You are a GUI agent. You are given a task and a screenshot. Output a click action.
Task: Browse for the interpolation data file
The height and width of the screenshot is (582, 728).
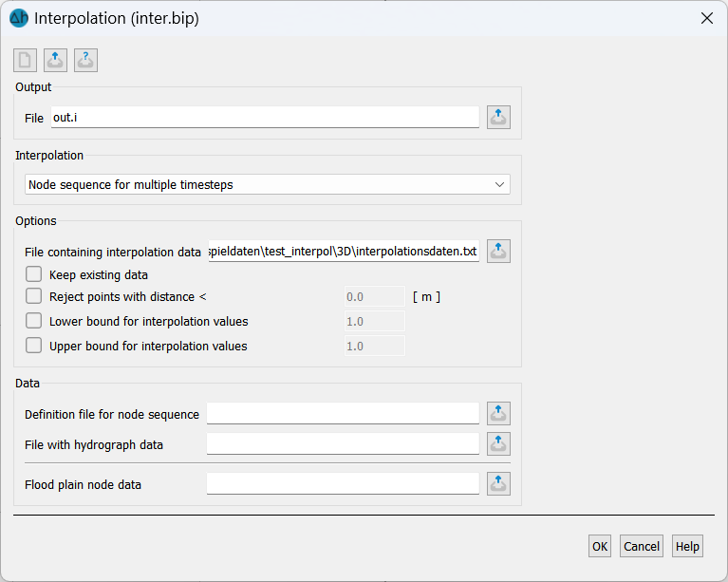(498, 252)
